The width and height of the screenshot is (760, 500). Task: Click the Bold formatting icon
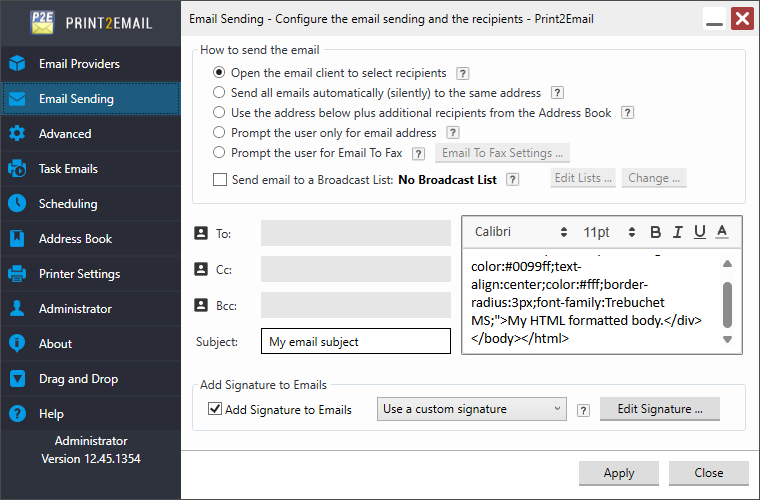point(656,232)
